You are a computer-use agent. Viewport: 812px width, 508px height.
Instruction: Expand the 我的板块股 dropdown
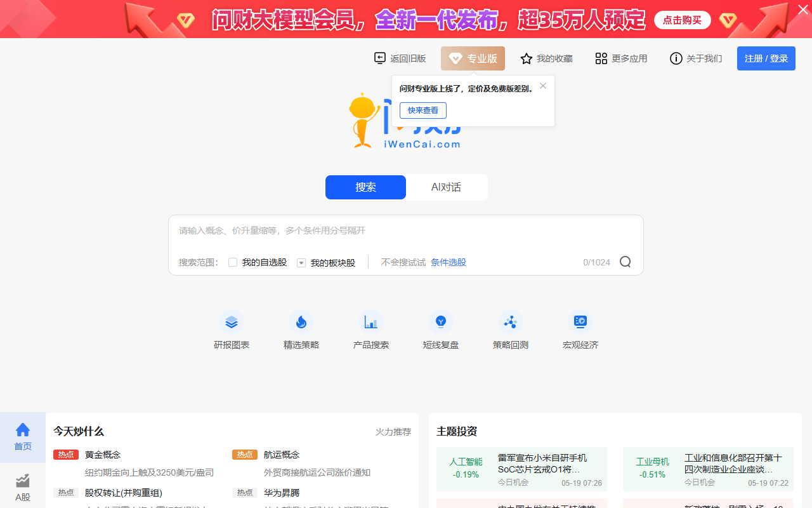301,263
